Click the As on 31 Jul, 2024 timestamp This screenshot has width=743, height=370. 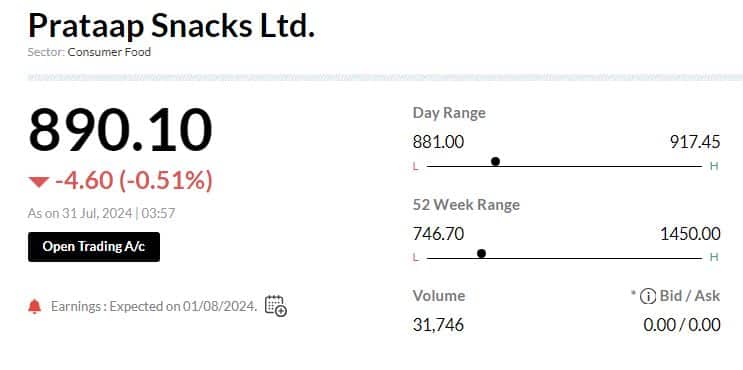pos(101,213)
